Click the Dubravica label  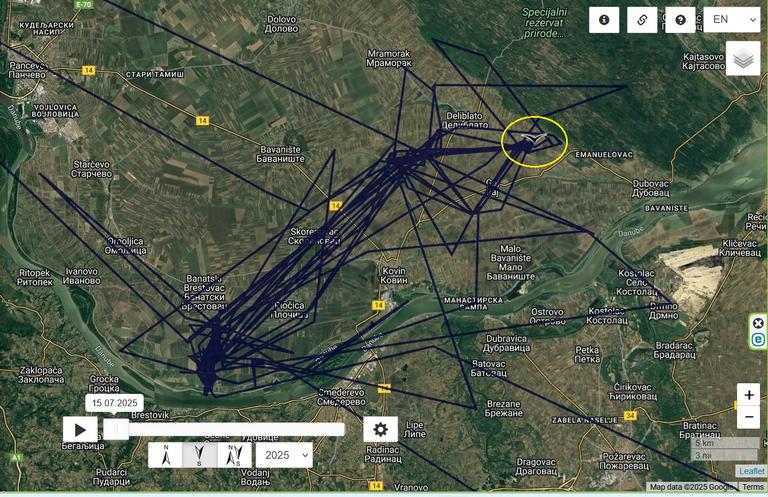[x=506, y=343]
